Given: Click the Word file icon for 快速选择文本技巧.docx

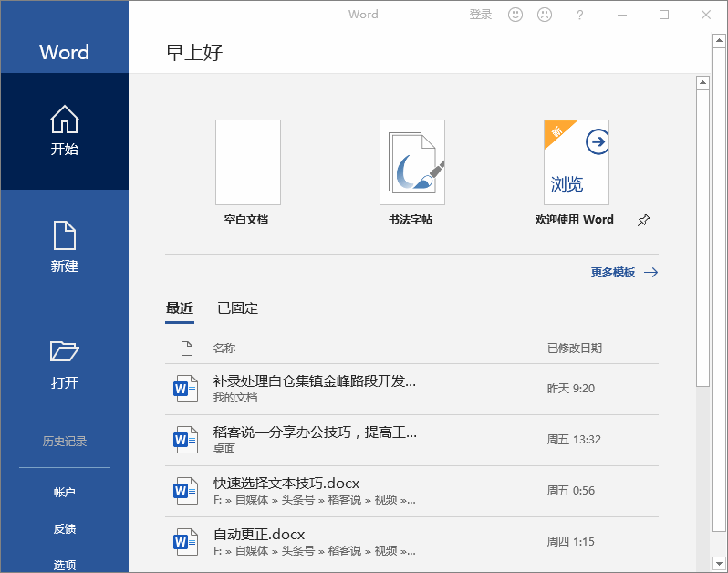Looking at the screenshot, I should pyautogui.click(x=185, y=491).
